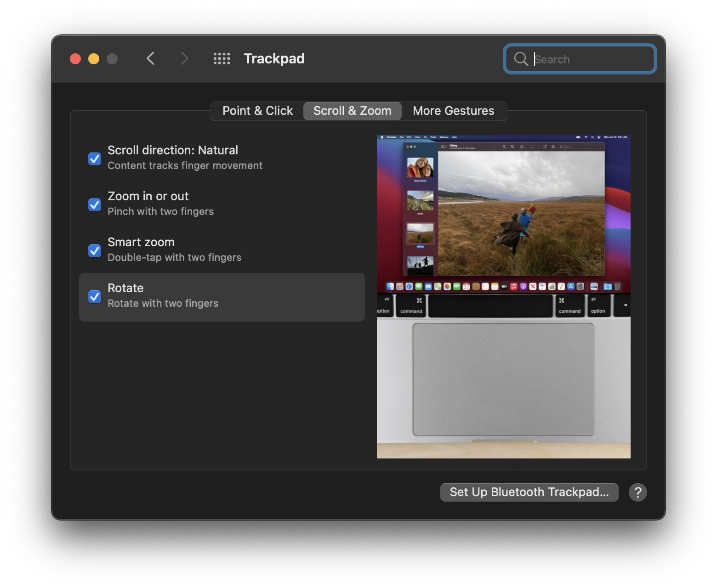The image size is (717, 588).
Task: Click the App Store icon in the preview Dock
Action: tap(570, 287)
